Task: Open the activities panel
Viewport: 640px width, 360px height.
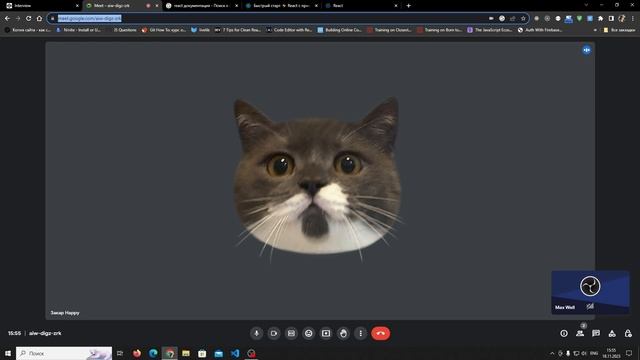Action: (x=612, y=333)
